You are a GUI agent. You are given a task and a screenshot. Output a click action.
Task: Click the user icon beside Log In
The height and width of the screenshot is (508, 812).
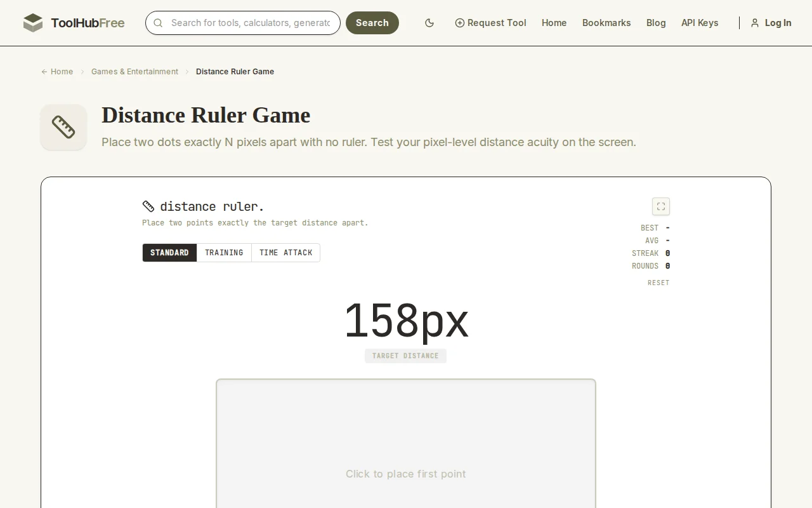pyautogui.click(x=755, y=23)
